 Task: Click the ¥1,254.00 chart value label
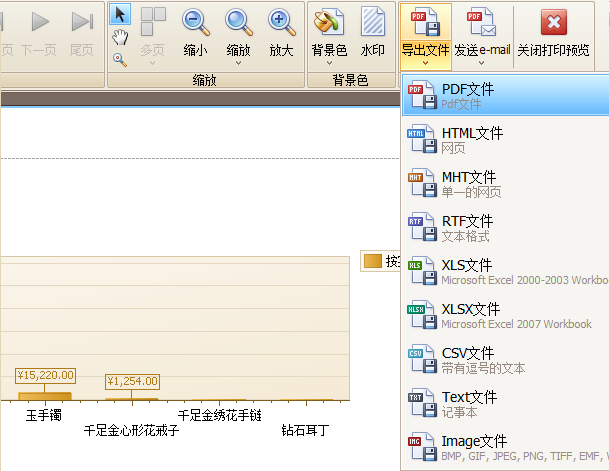pos(132,381)
